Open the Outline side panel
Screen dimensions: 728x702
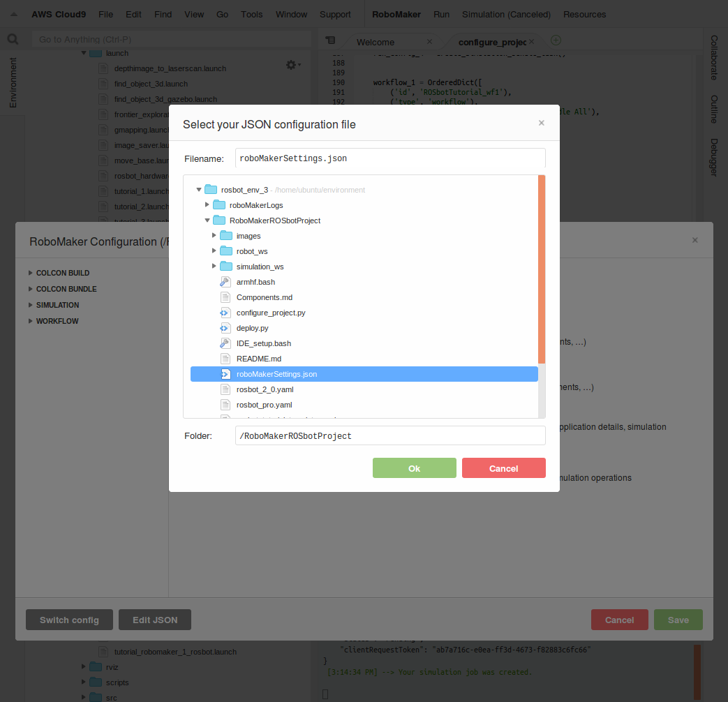tap(714, 109)
